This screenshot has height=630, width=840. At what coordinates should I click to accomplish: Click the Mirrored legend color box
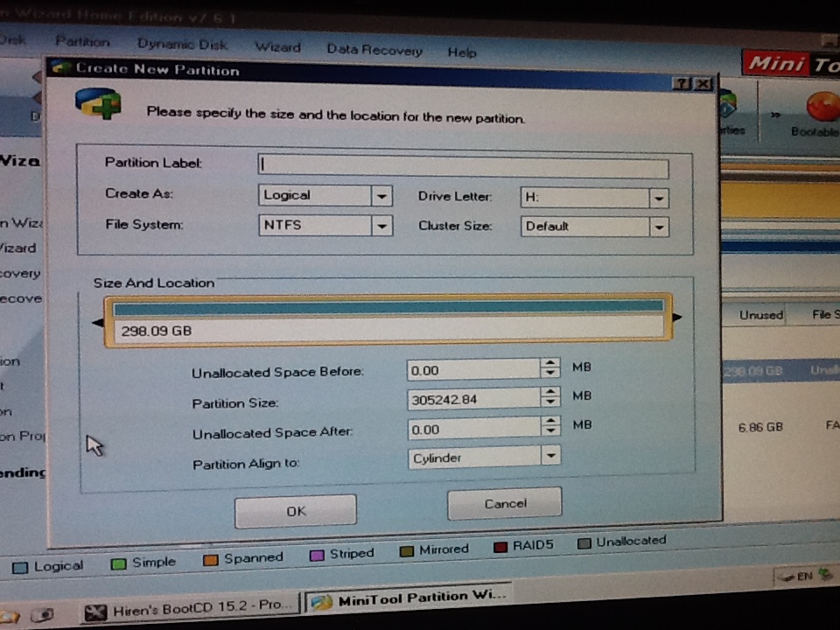point(407,551)
